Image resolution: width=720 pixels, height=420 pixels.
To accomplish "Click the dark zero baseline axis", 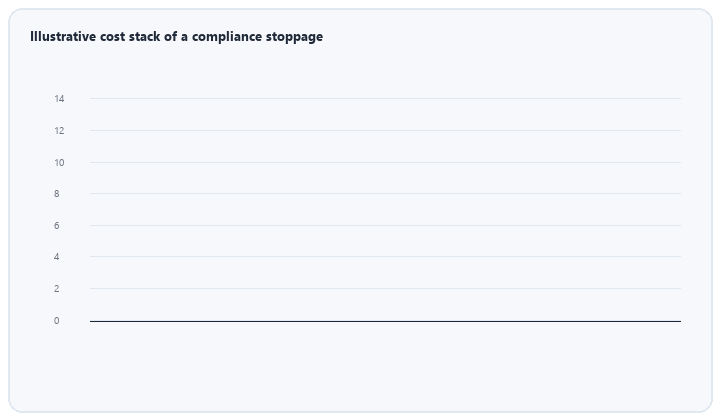I will [385, 321].
